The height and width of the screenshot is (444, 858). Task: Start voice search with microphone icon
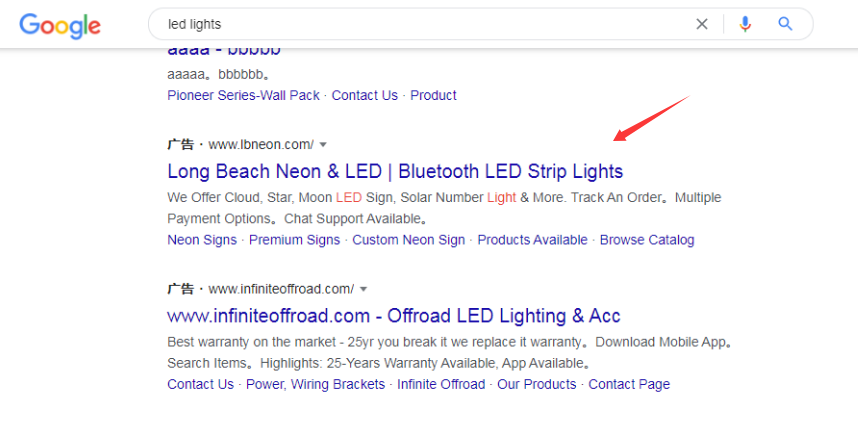(745, 24)
